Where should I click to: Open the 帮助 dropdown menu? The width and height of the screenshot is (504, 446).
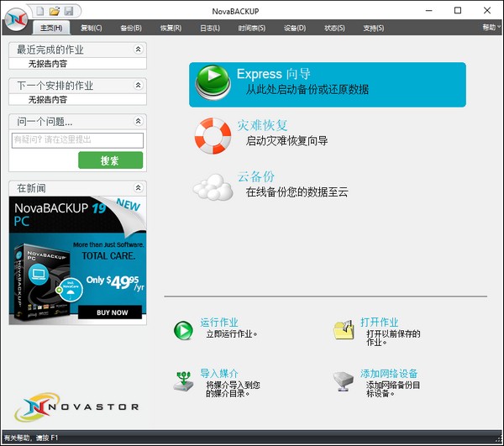pyautogui.click(x=490, y=28)
